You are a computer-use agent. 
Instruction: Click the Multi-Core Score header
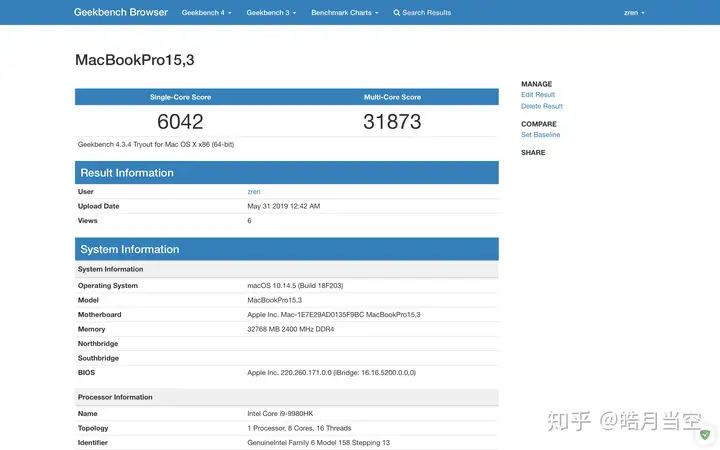point(392,97)
